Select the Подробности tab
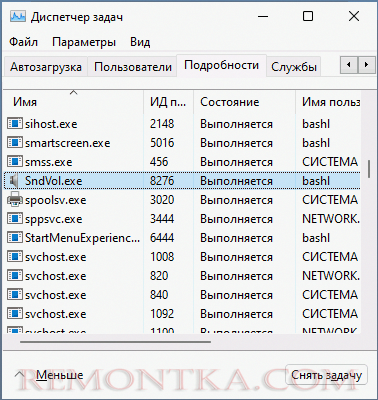378x400 pixels. pos(221,65)
